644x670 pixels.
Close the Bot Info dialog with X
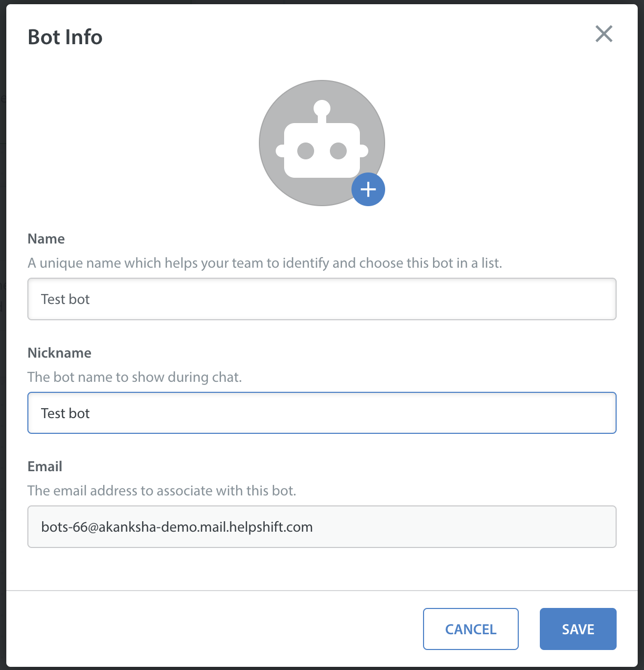click(604, 34)
